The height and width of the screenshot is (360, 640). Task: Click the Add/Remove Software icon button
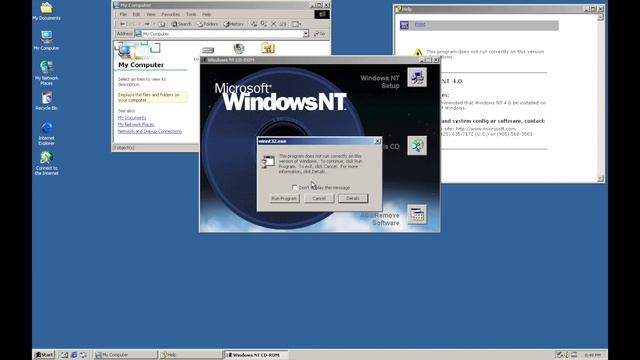417,214
